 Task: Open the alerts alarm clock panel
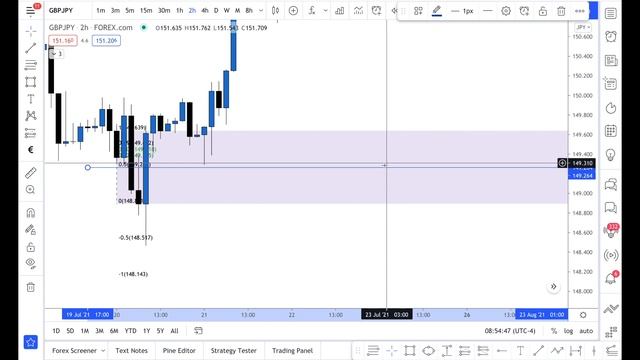(x=611, y=37)
